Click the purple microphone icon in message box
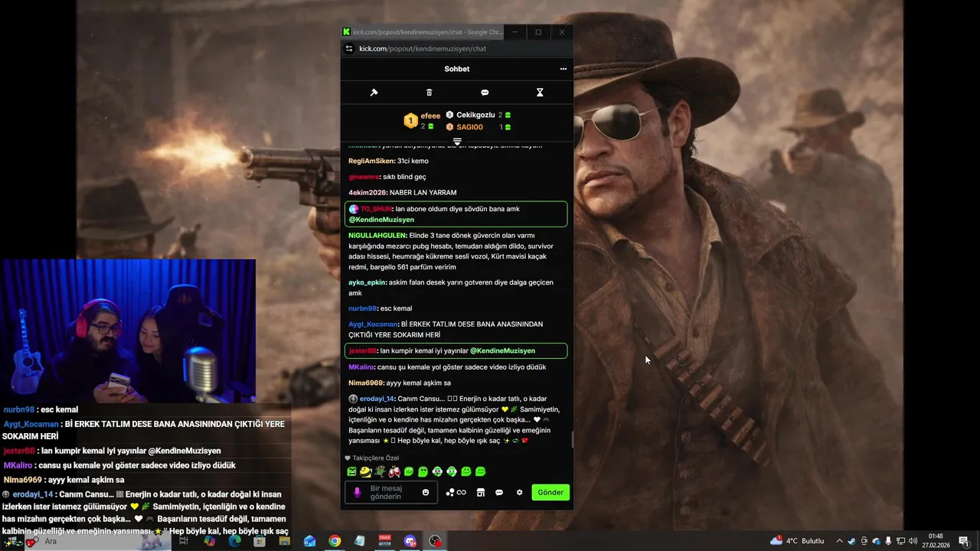The height and width of the screenshot is (551, 980). point(357,492)
